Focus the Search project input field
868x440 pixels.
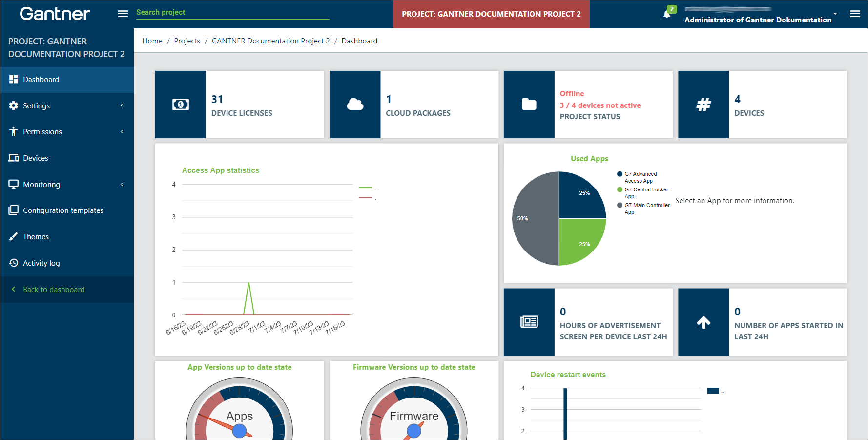coord(232,13)
